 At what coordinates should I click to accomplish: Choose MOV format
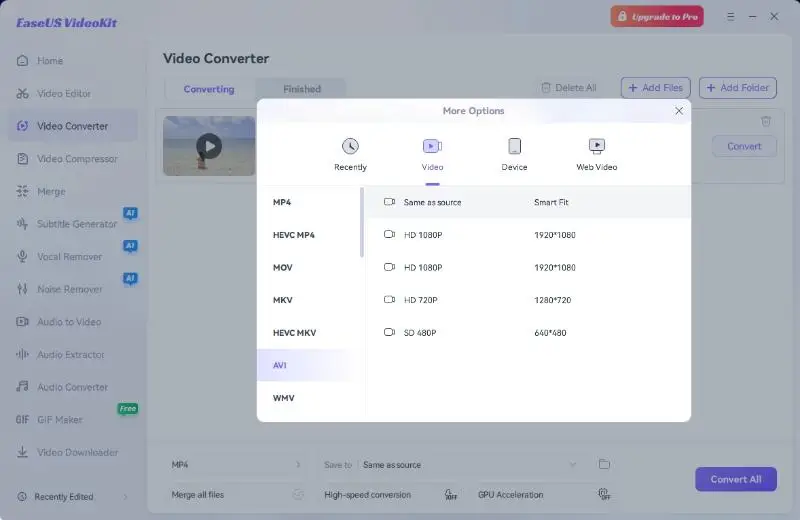tap(309, 267)
